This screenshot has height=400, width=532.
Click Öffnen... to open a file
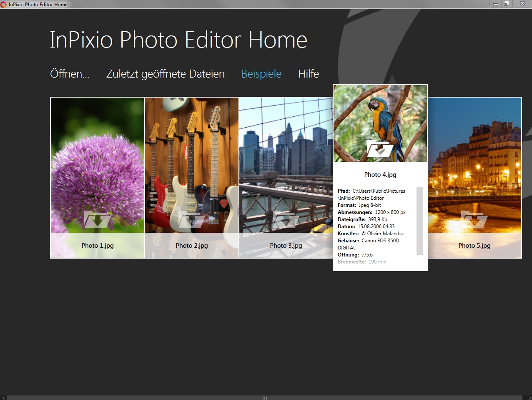(x=70, y=74)
